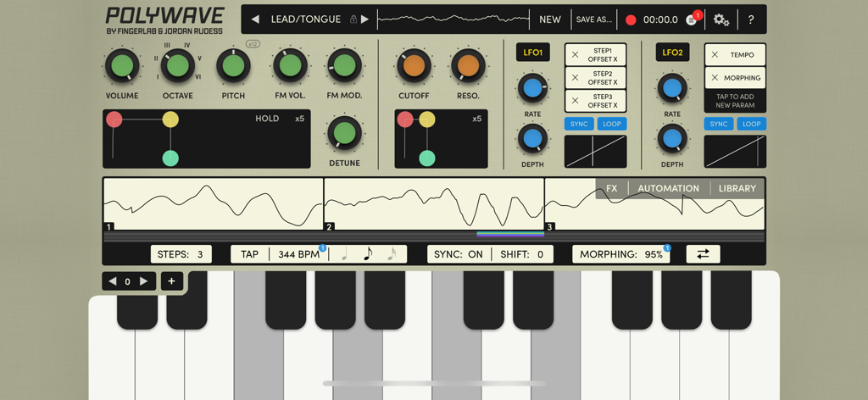Image resolution: width=868 pixels, height=400 pixels.
Task: Click the FM VOL. knob
Action: pyautogui.click(x=290, y=65)
